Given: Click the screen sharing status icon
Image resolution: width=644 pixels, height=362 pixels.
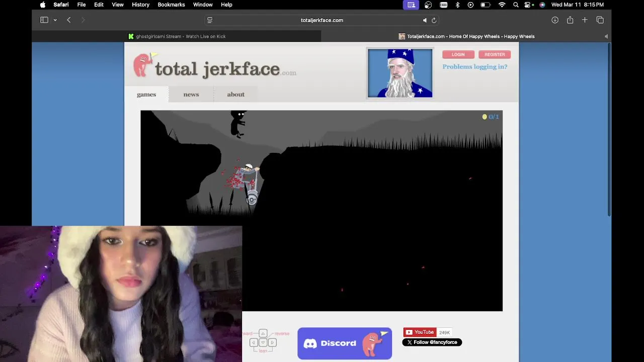Looking at the screenshot, I should 411,5.
